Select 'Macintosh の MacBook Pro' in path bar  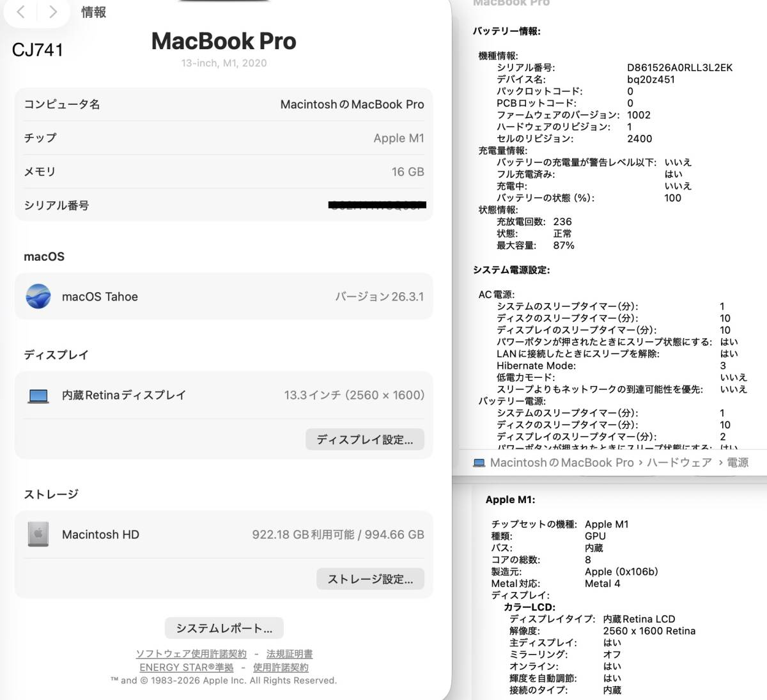click(562, 463)
